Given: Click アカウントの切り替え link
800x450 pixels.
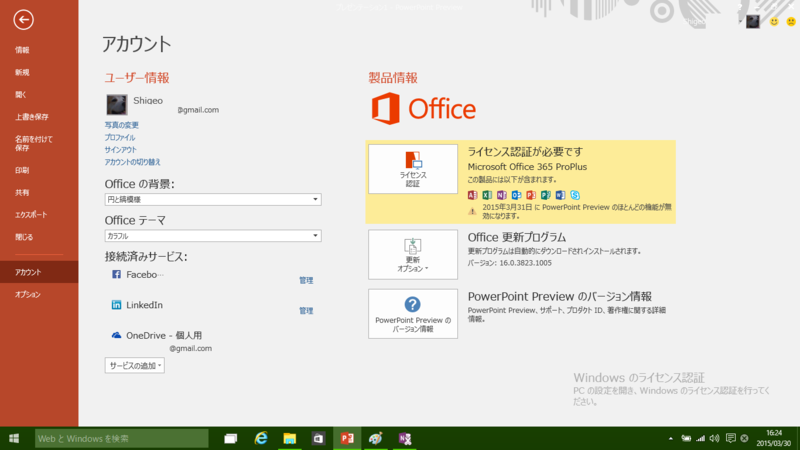Looking at the screenshot, I should pyautogui.click(x=133, y=162).
